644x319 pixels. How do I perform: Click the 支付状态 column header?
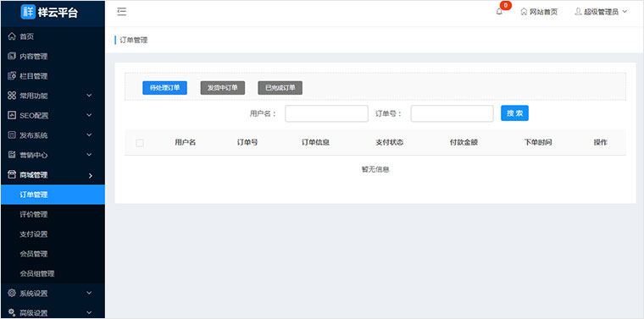(389, 143)
